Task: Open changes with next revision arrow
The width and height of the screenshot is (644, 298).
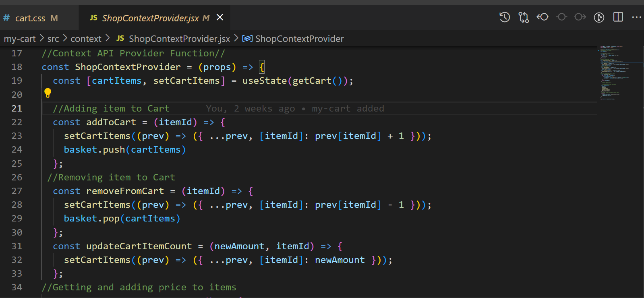Action: (580, 17)
